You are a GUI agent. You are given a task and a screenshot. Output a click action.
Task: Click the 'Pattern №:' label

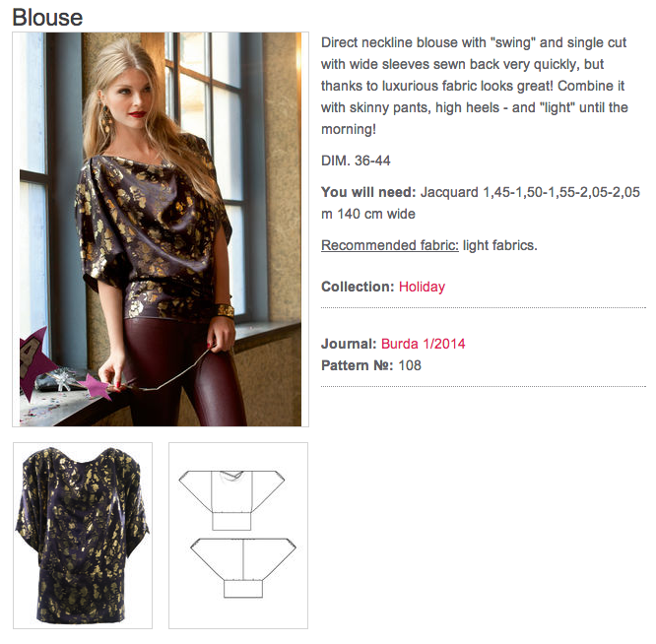[x=357, y=365]
